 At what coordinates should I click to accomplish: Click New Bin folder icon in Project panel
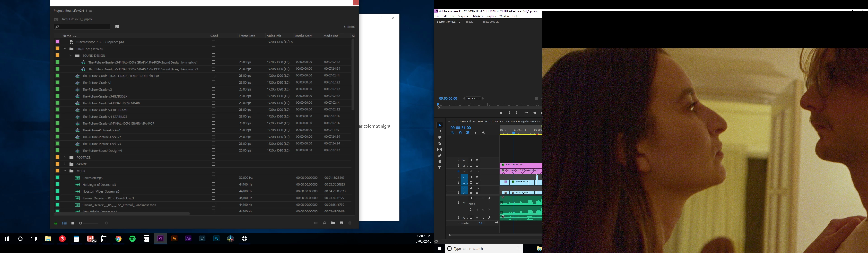pos(333,223)
